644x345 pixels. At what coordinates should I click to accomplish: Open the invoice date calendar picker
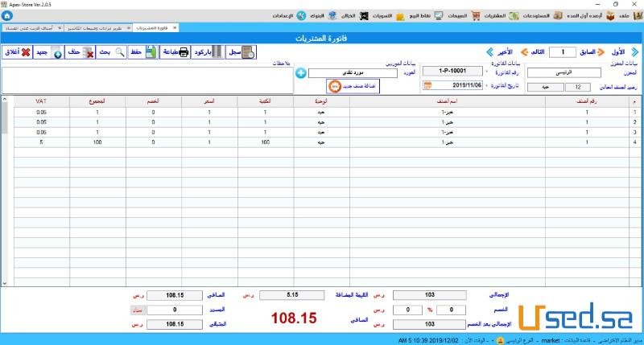(x=428, y=85)
